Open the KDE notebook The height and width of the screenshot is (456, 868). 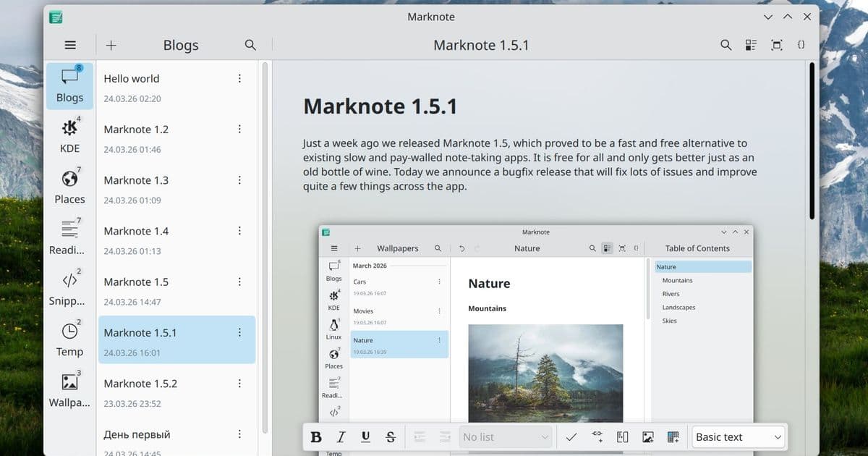69,136
